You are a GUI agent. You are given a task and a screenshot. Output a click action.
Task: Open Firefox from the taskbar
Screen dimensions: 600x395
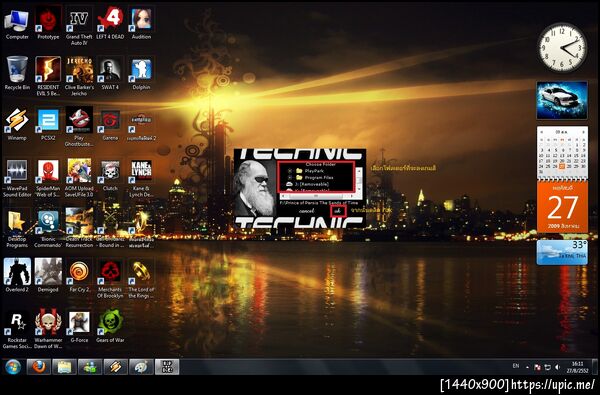click(39, 367)
